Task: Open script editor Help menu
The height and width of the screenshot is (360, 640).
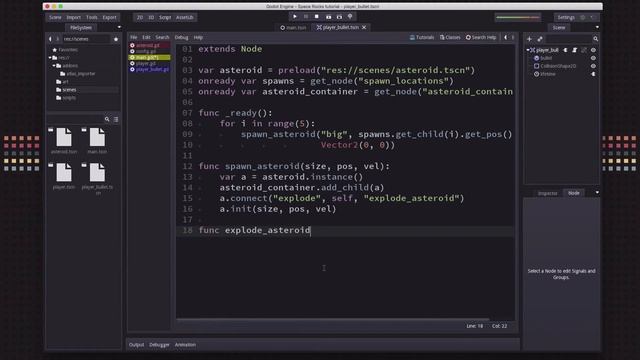Action: click(x=198, y=37)
